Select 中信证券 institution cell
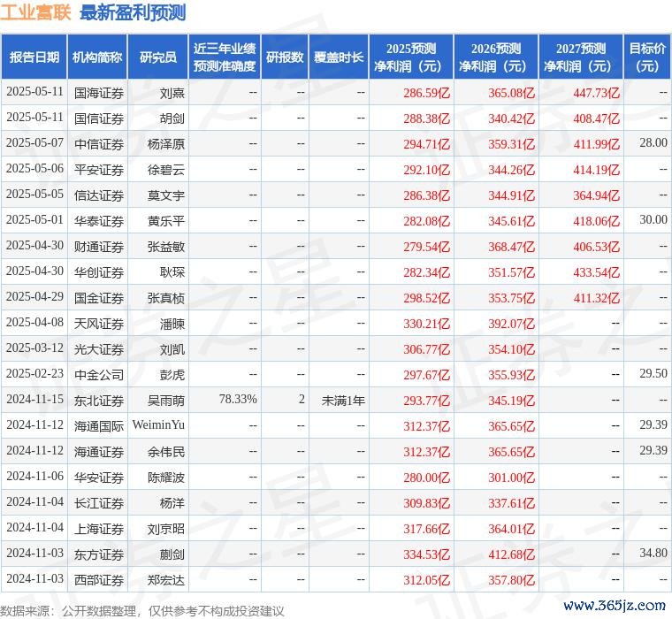 pyautogui.click(x=99, y=144)
